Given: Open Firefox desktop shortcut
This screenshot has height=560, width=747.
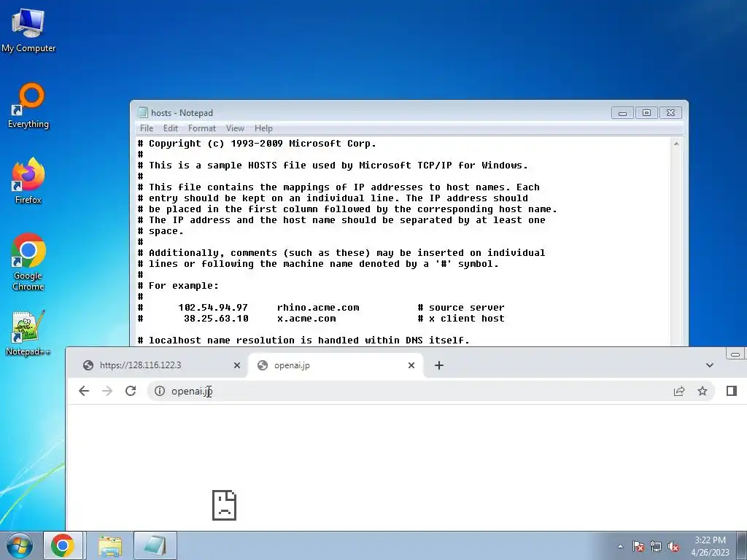Looking at the screenshot, I should click(28, 181).
